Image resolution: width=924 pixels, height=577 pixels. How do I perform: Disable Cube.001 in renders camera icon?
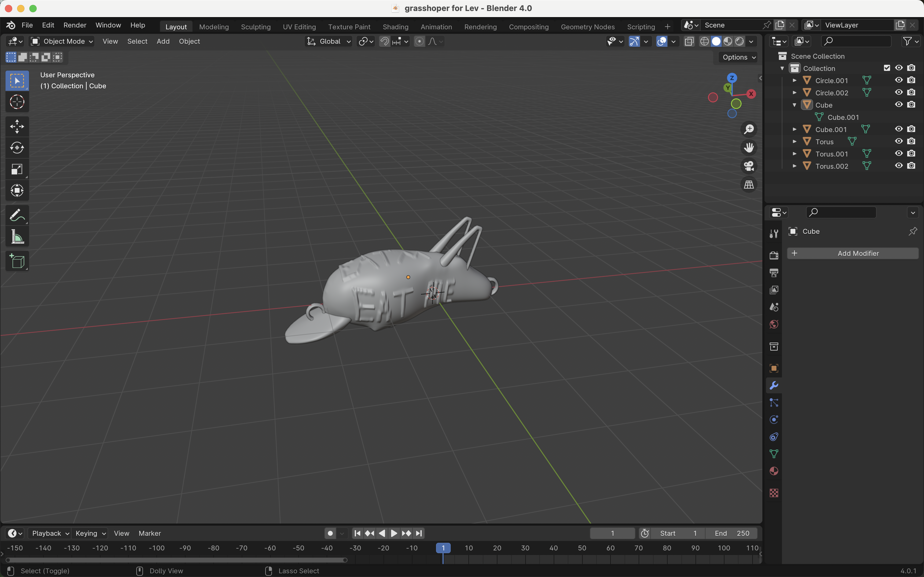[911, 129]
